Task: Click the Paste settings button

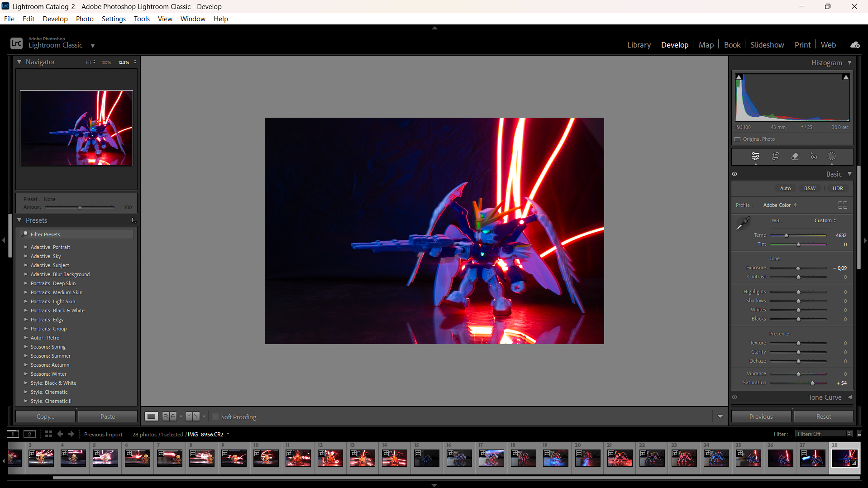Action: [x=108, y=416]
